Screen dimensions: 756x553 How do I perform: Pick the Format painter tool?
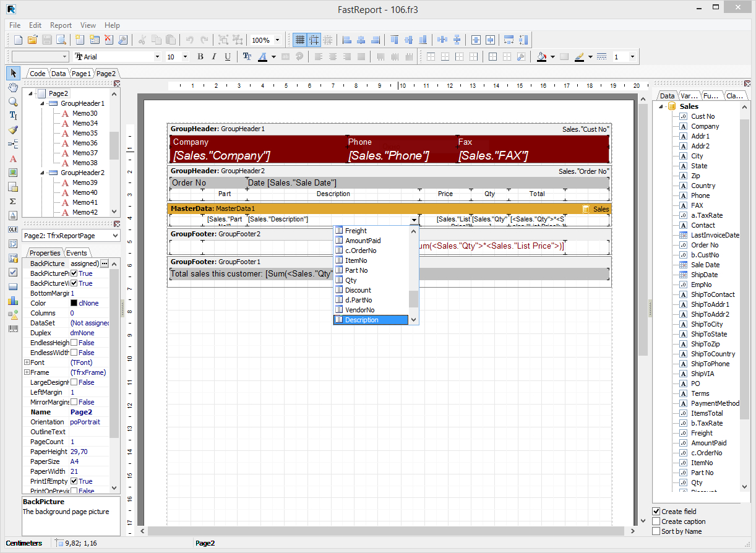click(x=13, y=129)
